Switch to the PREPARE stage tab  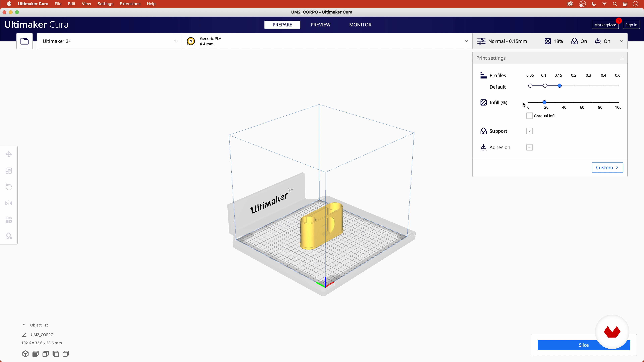(282, 25)
